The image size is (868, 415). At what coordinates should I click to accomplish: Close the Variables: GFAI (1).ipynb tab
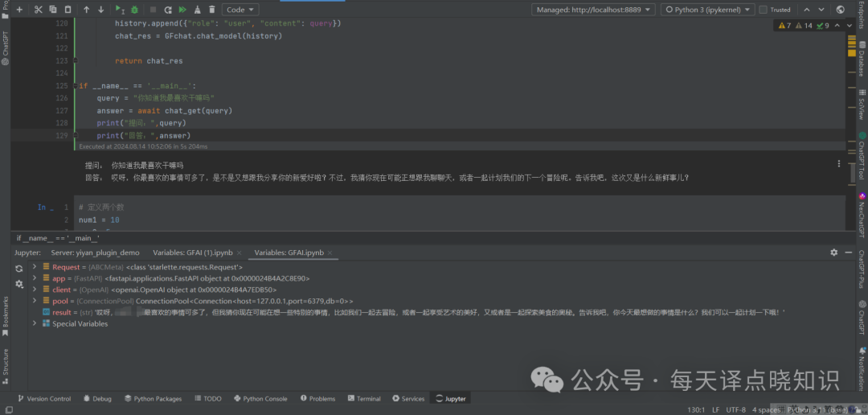coord(240,253)
